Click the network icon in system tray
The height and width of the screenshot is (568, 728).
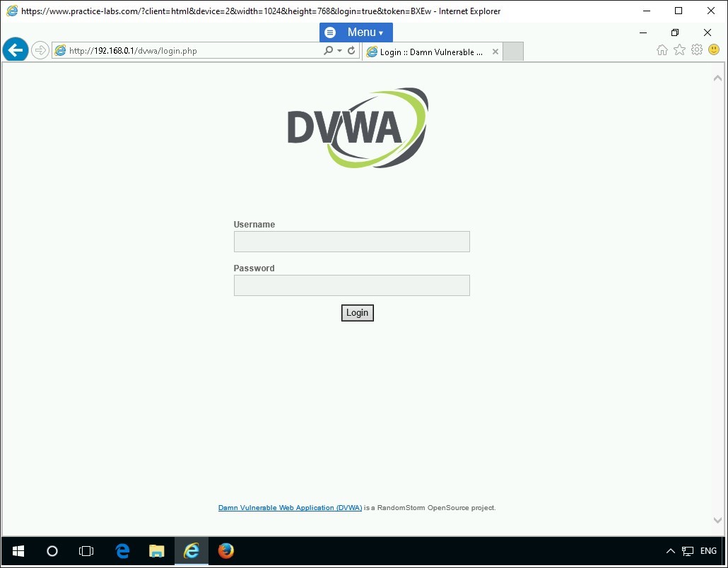[688, 551]
